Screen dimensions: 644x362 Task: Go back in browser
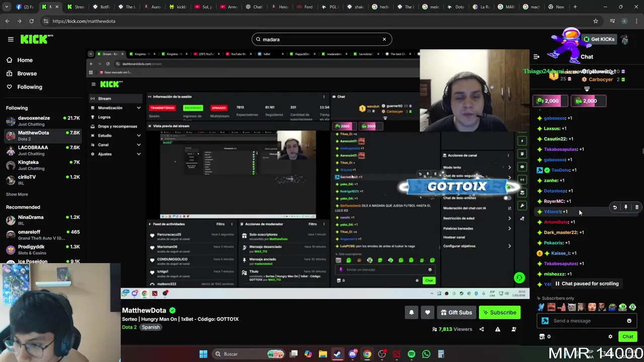(8, 21)
